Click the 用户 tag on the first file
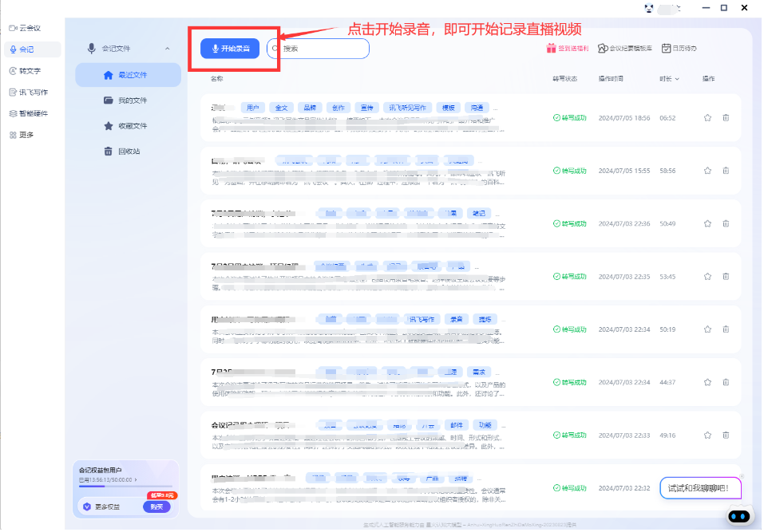764x532 pixels. (x=252, y=108)
